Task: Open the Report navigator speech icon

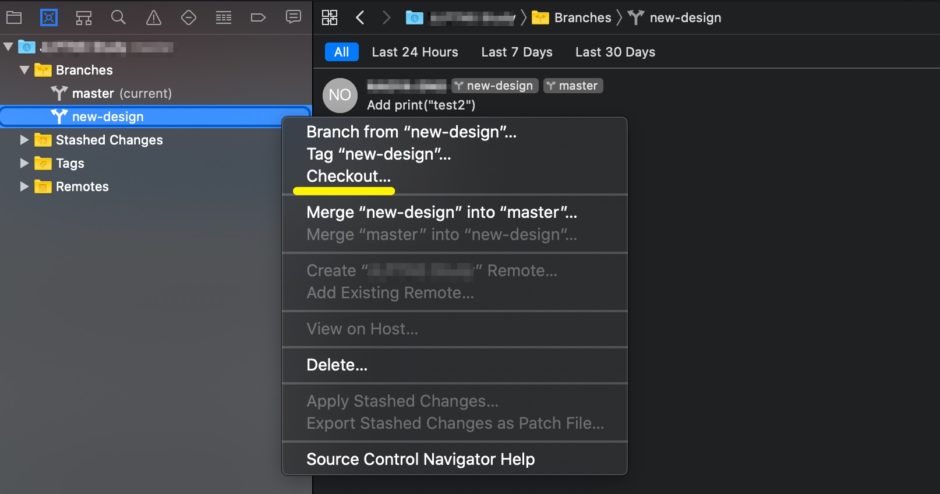Action: coord(293,17)
